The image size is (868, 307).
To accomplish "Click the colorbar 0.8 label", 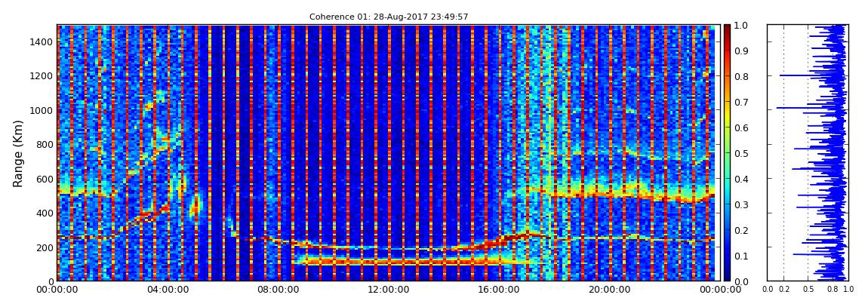I will click(742, 77).
